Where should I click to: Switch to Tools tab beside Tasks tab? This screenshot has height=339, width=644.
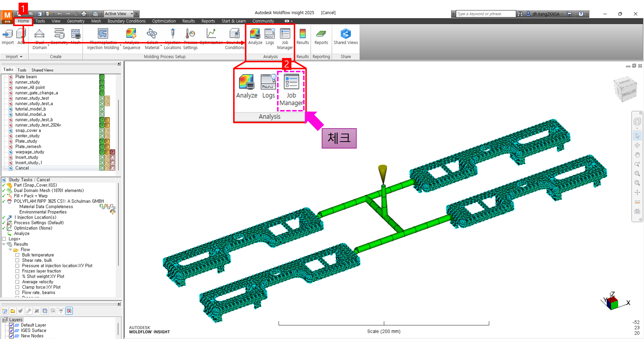click(22, 70)
